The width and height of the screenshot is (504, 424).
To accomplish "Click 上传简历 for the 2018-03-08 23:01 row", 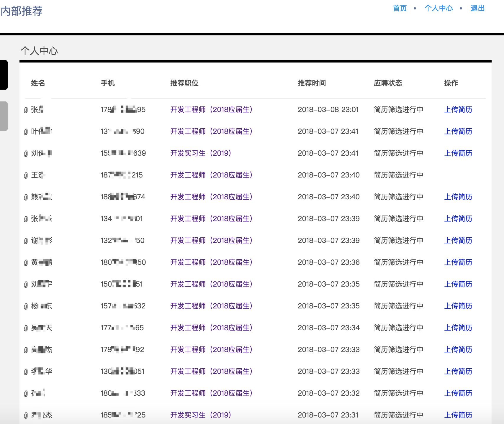I will pos(458,109).
